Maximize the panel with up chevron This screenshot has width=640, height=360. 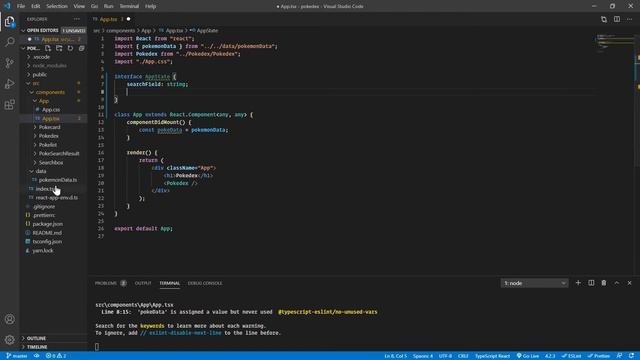pos(617,283)
